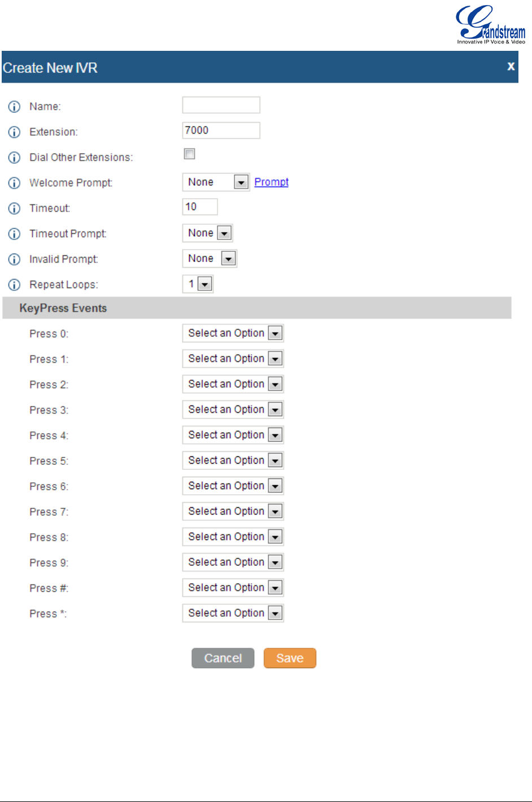The image size is (532, 802).
Task: Close the Create New IVR dialog
Action: [511, 66]
